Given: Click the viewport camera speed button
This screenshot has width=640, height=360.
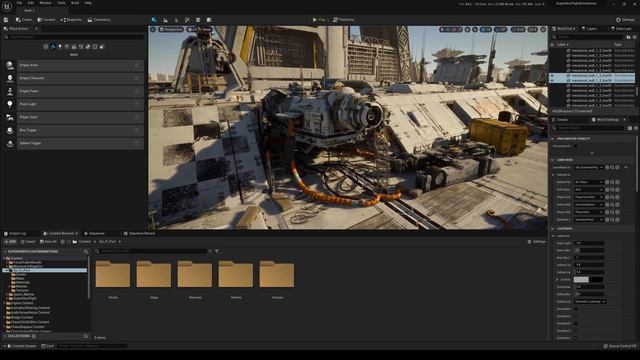Looking at the screenshot, I should 533,29.
